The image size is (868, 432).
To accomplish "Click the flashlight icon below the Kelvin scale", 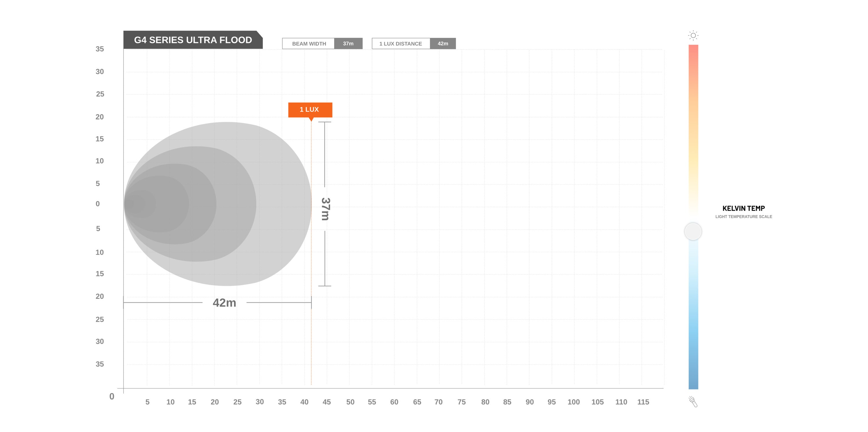I will pyautogui.click(x=693, y=401).
